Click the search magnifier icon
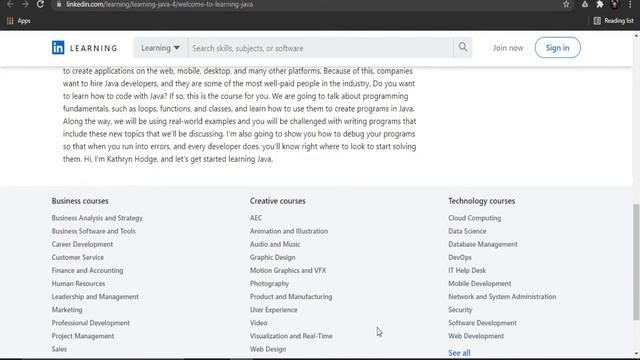 point(463,47)
